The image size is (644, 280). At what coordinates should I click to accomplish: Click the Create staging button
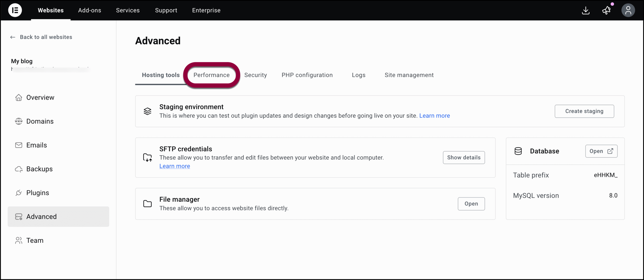point(584,111)
